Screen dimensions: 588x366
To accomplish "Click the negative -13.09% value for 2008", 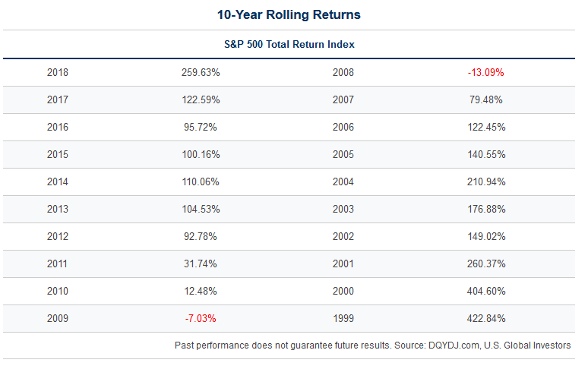I will (486, 73).
